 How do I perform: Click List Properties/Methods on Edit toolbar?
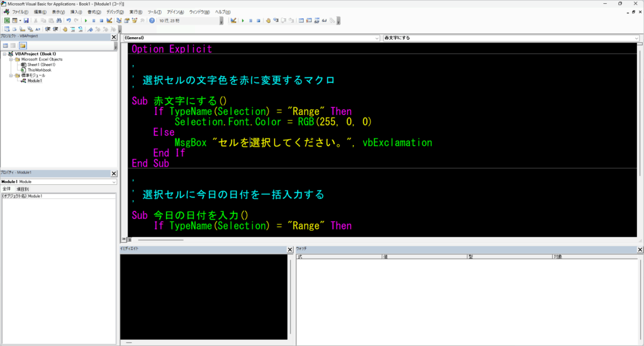[7, 29]
